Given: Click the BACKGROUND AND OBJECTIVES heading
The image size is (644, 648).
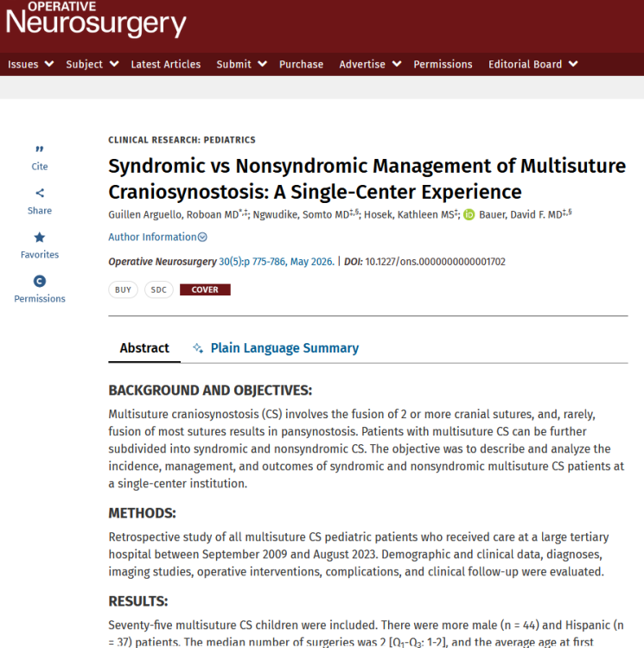Looking at the screenshot, I should [x=210, y=391].
